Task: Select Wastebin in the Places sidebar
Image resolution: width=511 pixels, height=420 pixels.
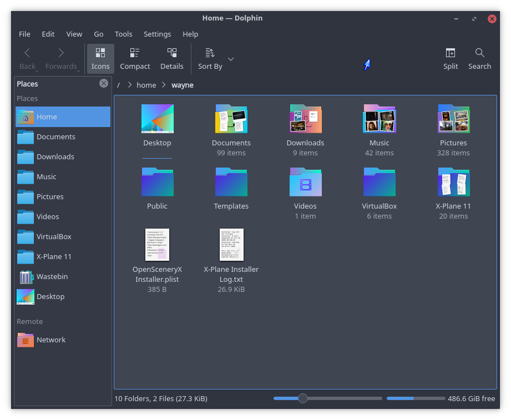Action: point(52,276)
